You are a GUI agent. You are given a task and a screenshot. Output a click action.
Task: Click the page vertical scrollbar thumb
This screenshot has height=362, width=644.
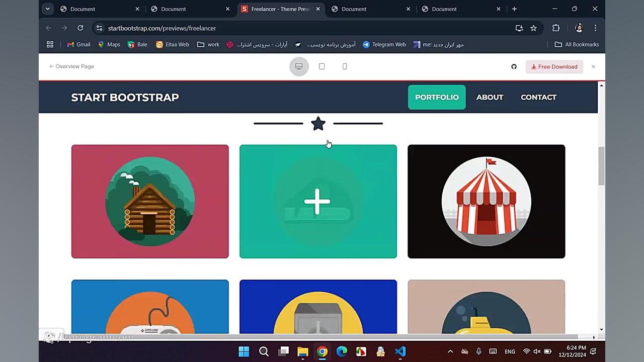(x=601, y=166)
